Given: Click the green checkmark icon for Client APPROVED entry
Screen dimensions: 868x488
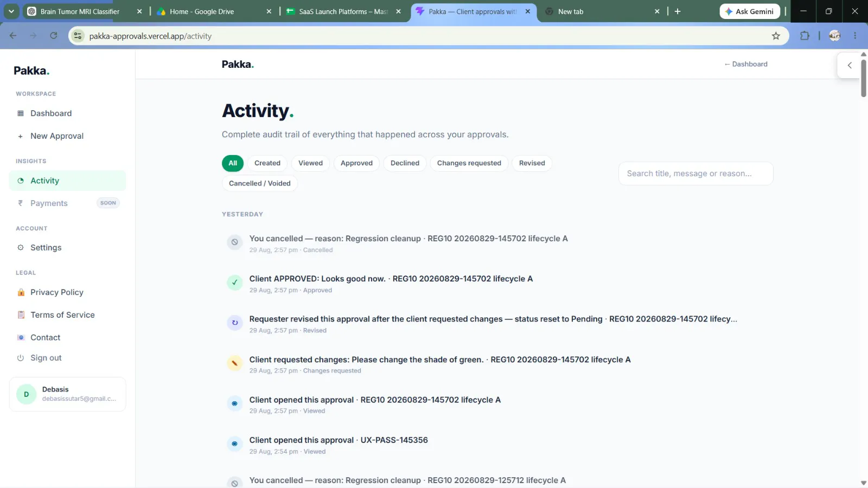Looking at the screenshot, I should click(x=234, y=282).
